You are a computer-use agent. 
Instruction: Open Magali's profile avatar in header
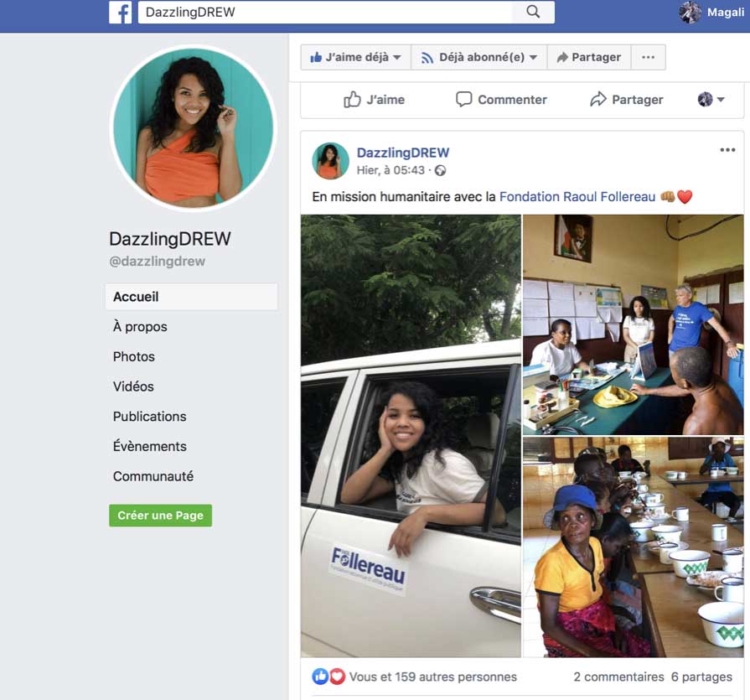(x=690, y=12)
